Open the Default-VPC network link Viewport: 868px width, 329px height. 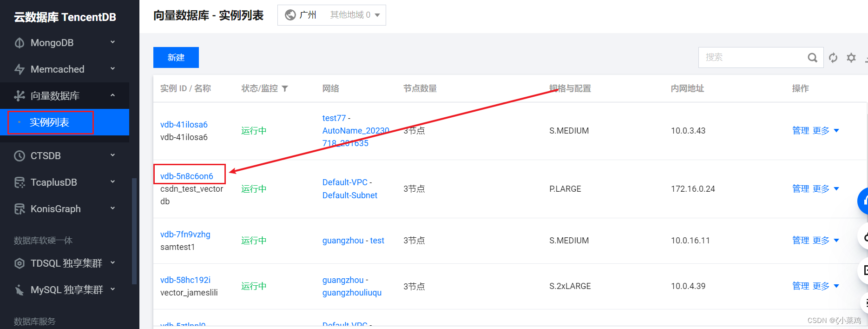click(345, 182)
